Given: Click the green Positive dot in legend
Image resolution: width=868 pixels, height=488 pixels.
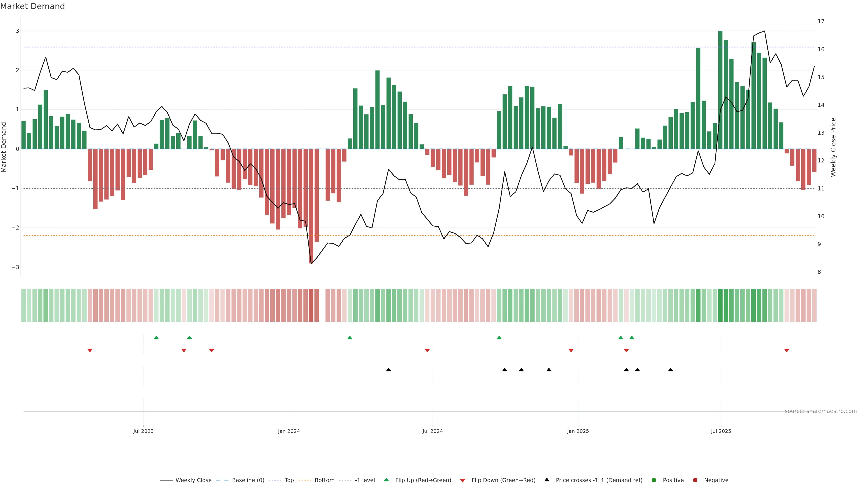Looking at the screenshot, I should pos(654,480).
